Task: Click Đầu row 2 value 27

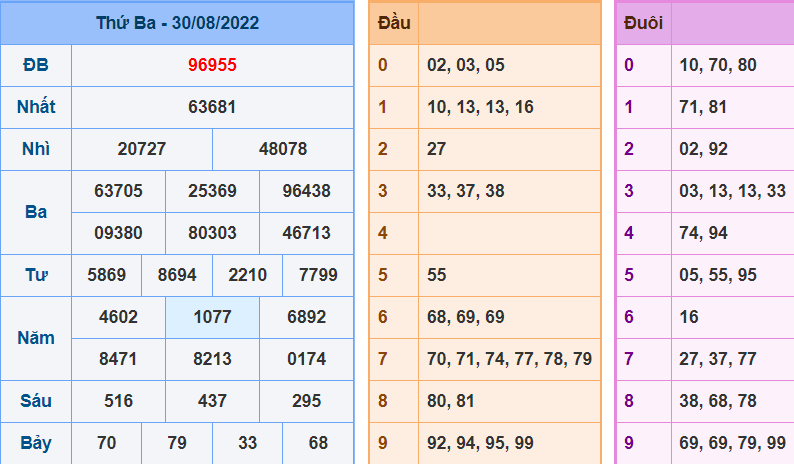Action: [436, 149]
